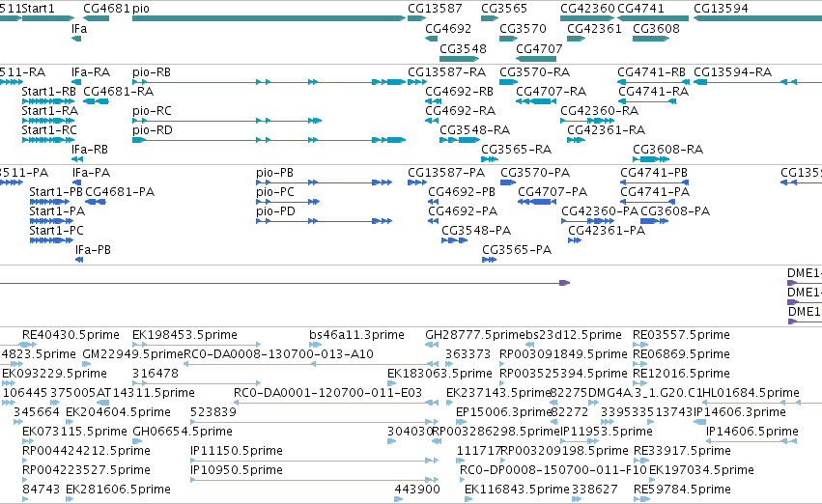Viewport: 822px width, 504px height.
Task: Click protein label pio-PD
Action: point(275,211)
